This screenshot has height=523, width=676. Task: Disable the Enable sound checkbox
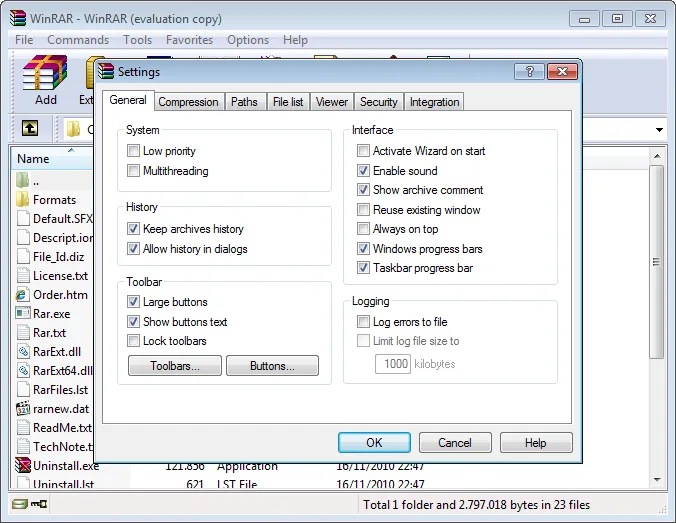click(x=363, y=171)
